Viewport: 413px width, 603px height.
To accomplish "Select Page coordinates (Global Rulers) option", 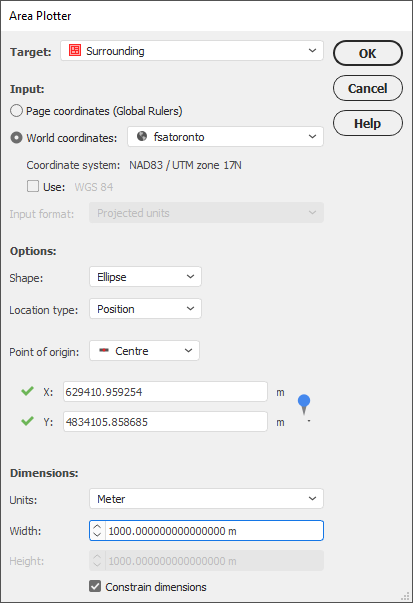I will click(16, 111).
